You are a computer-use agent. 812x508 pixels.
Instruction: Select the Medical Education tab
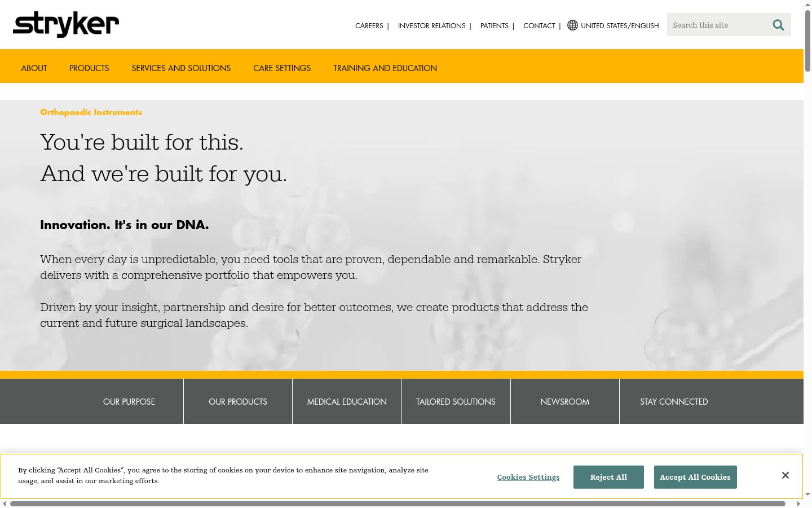(347, 401)
